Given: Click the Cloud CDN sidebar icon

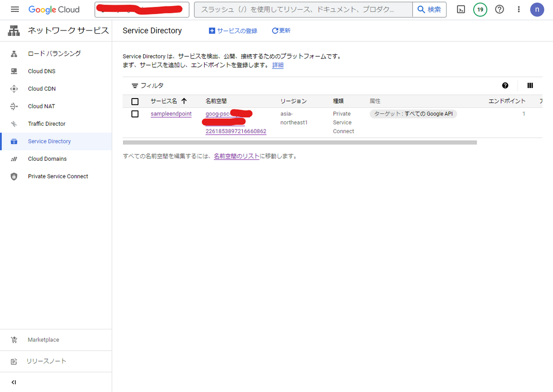Looking at the screenshot, I should (14, 89).
